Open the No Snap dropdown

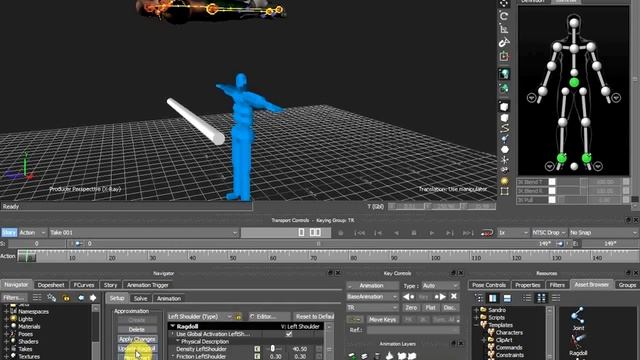[603, 233]
